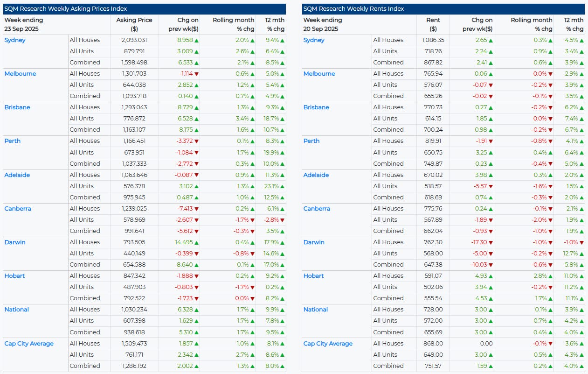The width and height of the screenshot is (588, 374).
Task: Open the Darwin link in Asking Prices table
Action: pos(15,242)
